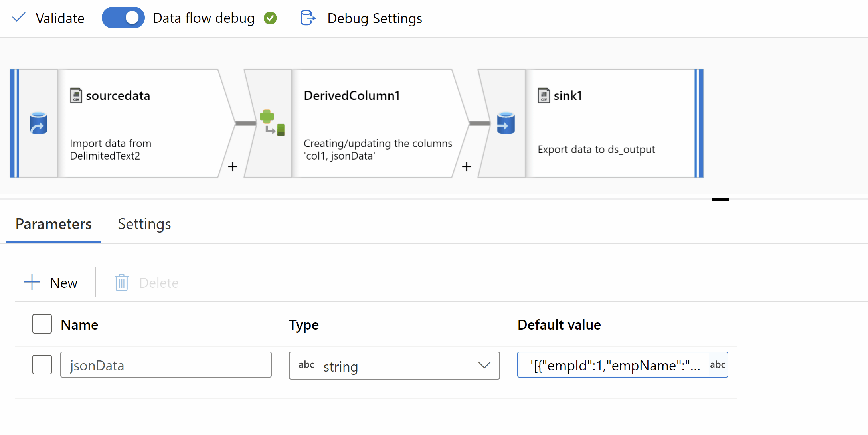Screen dimensions: 868x435
Task: Select the jsonData parameter checkbox
Action: 42,364
